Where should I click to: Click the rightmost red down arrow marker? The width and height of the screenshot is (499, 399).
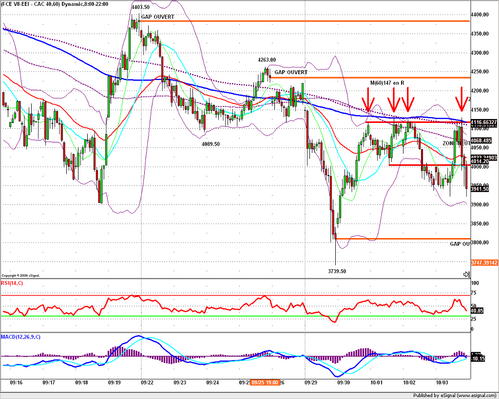point(462,99)
